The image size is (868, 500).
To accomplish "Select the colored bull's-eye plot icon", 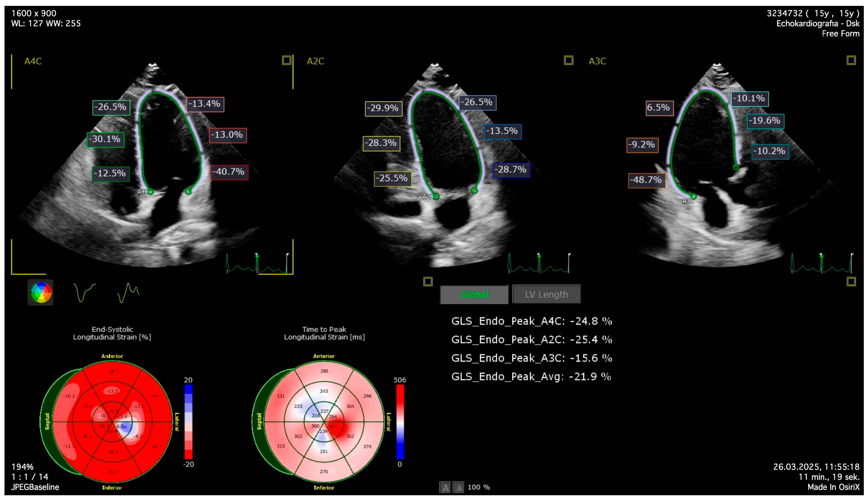I will [x=41, y=293].
